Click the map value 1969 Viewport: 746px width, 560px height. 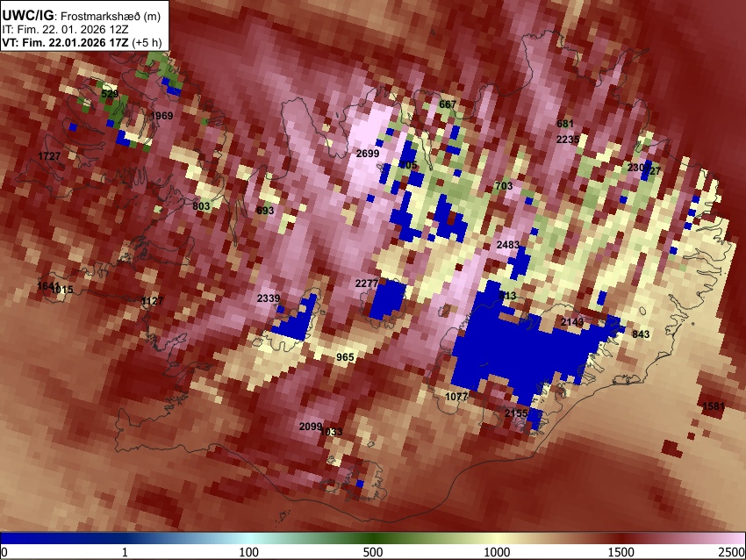[161, 116]
